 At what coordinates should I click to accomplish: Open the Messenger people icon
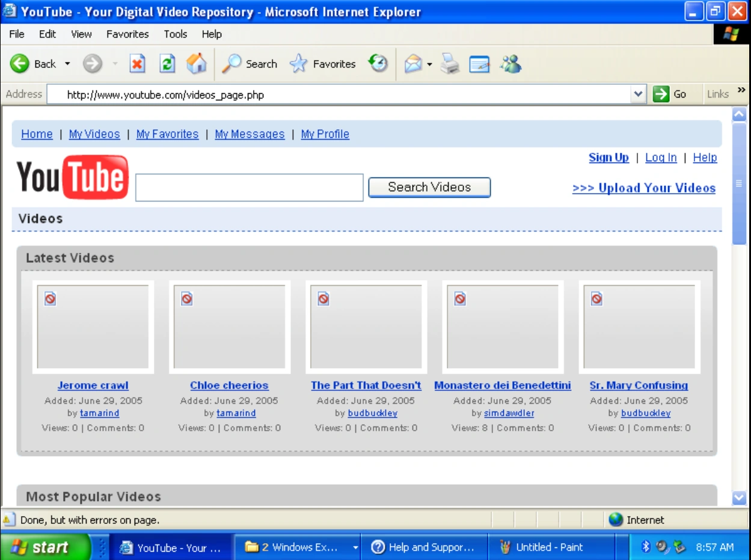[x=510, y=64]
